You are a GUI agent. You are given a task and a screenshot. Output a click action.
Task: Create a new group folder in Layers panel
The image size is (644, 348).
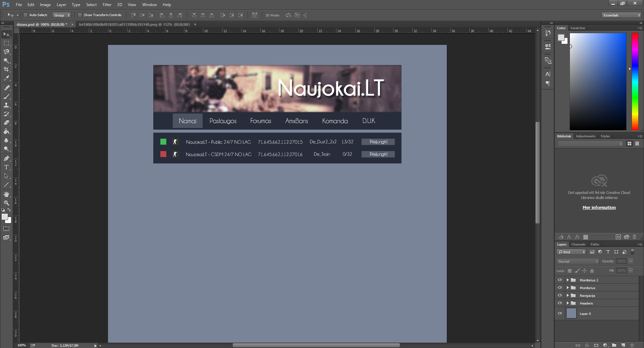point(614,345)
